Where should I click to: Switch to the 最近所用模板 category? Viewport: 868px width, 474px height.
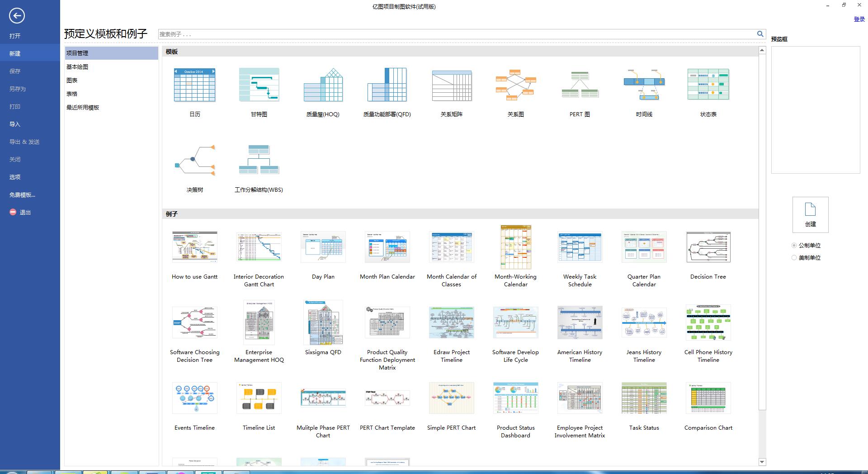click(83, 108)
